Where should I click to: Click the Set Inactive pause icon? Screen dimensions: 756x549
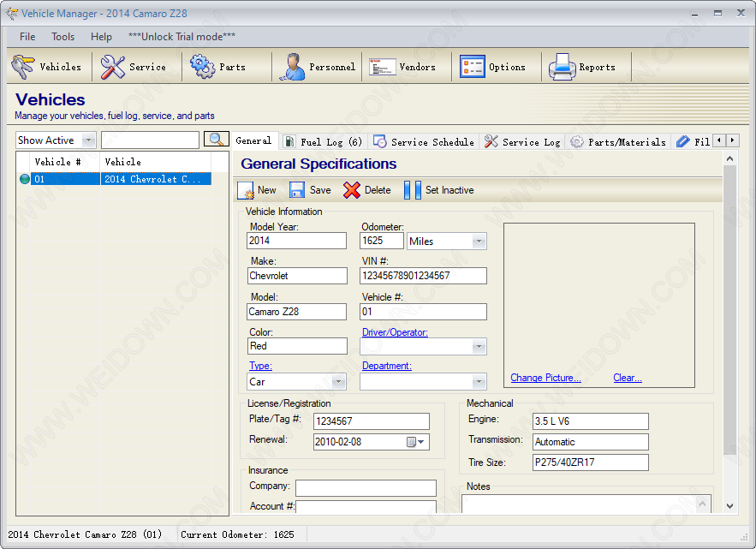point(412,190)
